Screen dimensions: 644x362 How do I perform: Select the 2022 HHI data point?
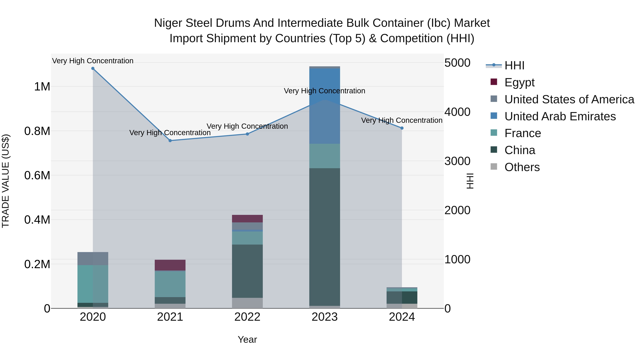tap(247, 134)
